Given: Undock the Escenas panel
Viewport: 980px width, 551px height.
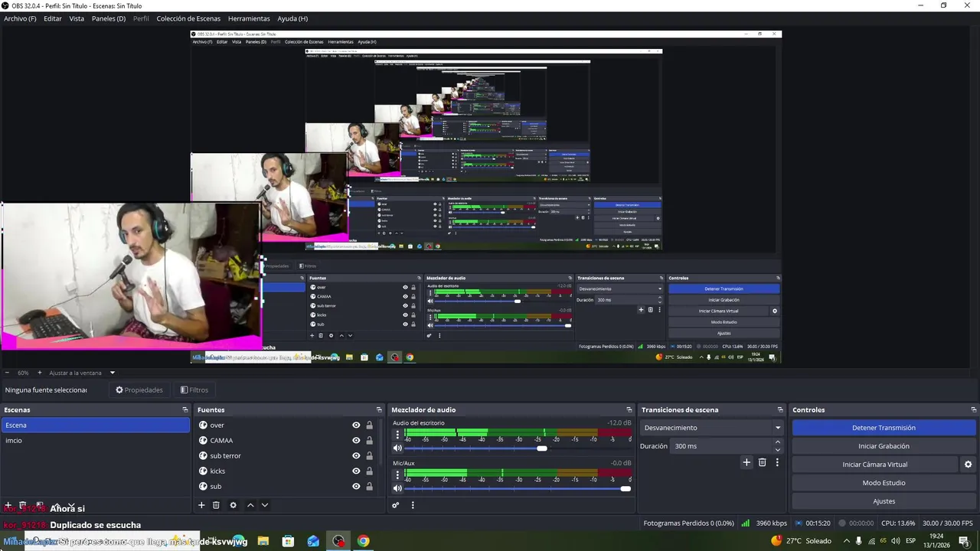Looking at the screenshot, I should (185, 410).
